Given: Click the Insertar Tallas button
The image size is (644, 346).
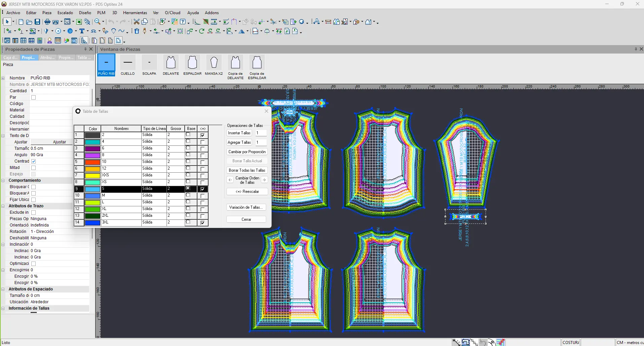Looking at the screenshot, I should [x=239, y=133].
